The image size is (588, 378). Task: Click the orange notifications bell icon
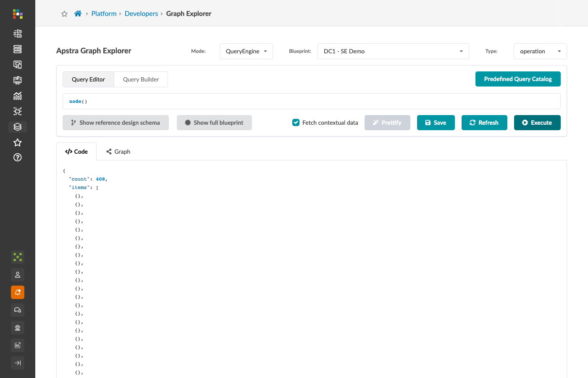pos(18,292)
